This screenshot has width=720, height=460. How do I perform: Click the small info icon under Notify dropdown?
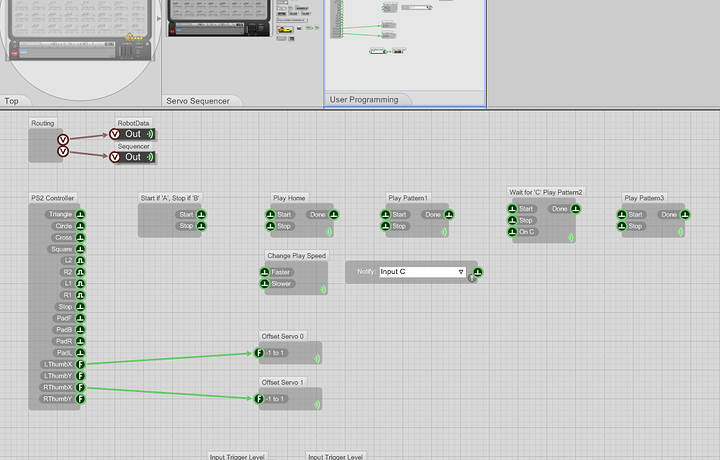coord(472,278)
